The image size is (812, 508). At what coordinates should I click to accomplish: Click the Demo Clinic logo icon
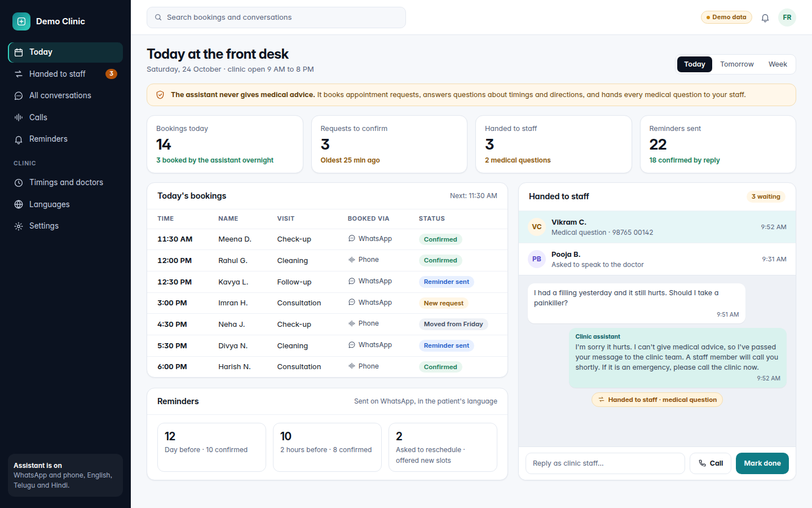(x=21, y=21)
